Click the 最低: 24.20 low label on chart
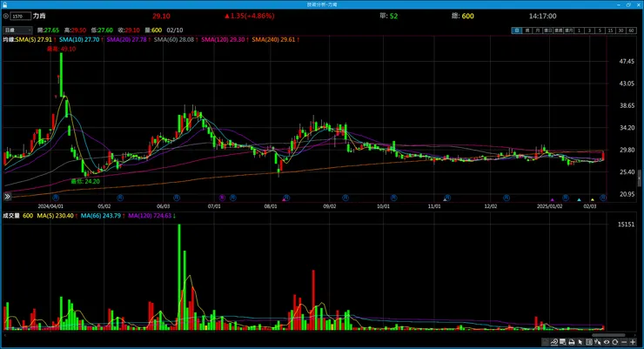This screenshot has height=349, width=644. (85, 181)
